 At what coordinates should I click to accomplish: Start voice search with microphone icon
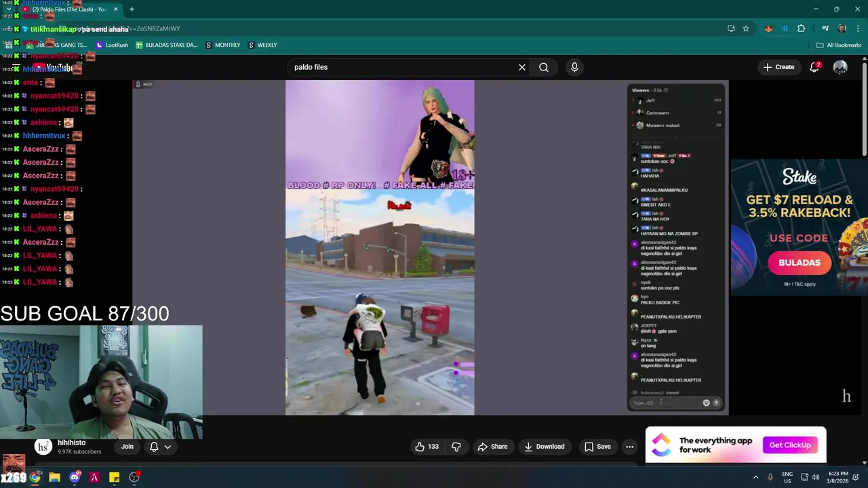(x=574, y=67)
